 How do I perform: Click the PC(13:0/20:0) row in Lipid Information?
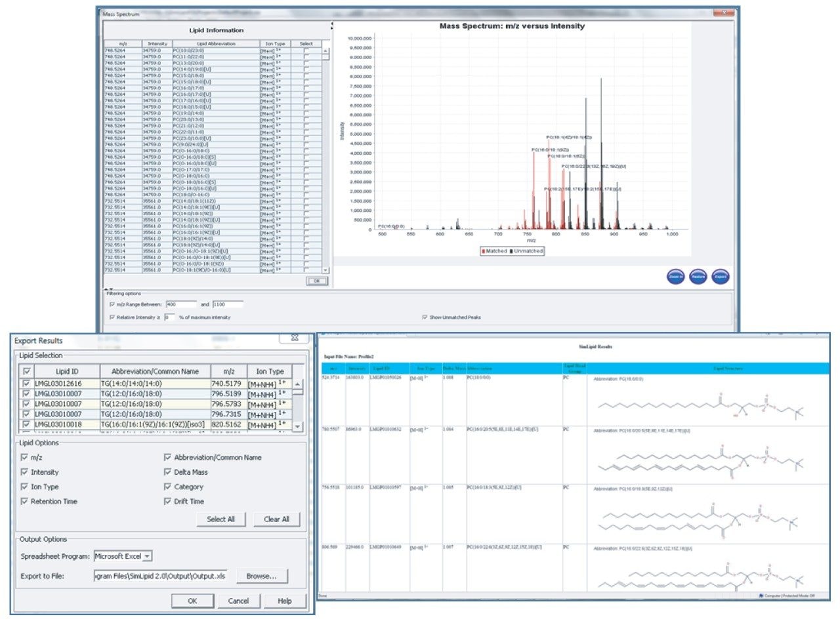(214, 63)
